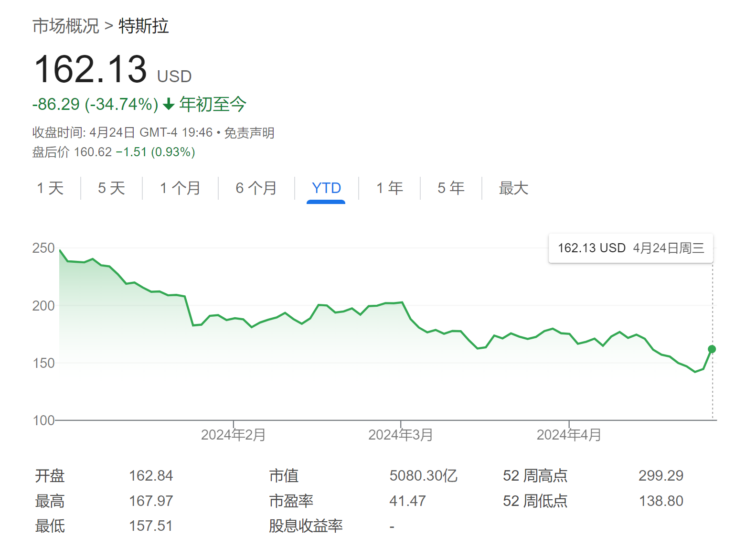This screenshot has width=756, height=548.
Task: Click the green down arrow icon
Action: coord(169,104)
